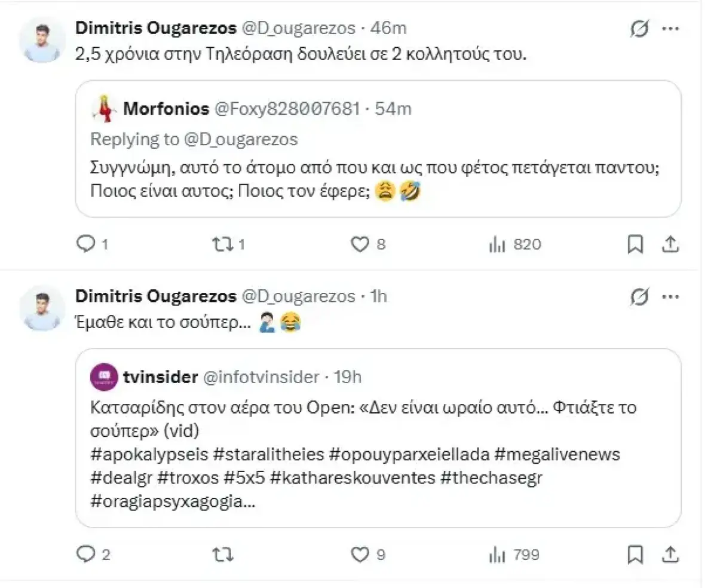Open the 46m timestamp of the top tweet
This screenshot has width=717, height=588.
391,27
